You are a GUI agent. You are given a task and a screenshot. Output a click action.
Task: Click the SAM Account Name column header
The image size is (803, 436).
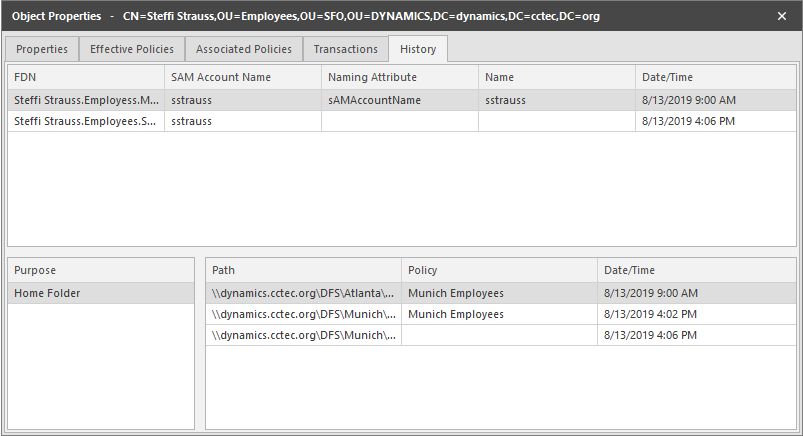click(x=242, y=77)
